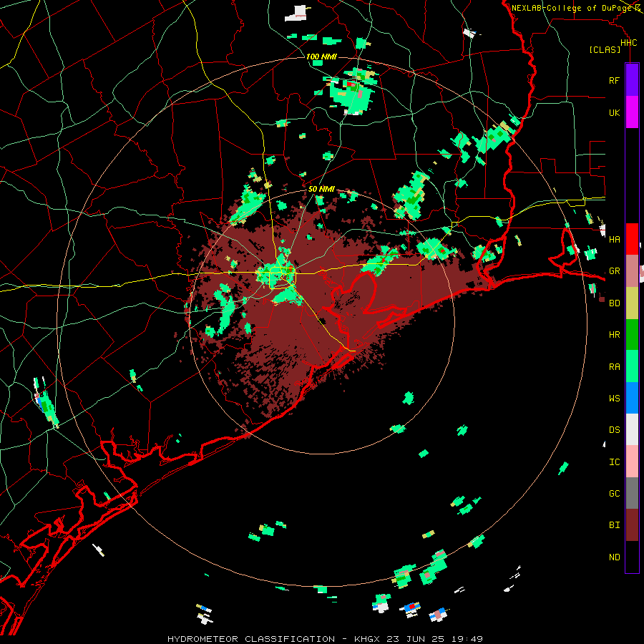
Task: Click the BD yellow legend swatch
Action: 632,303
